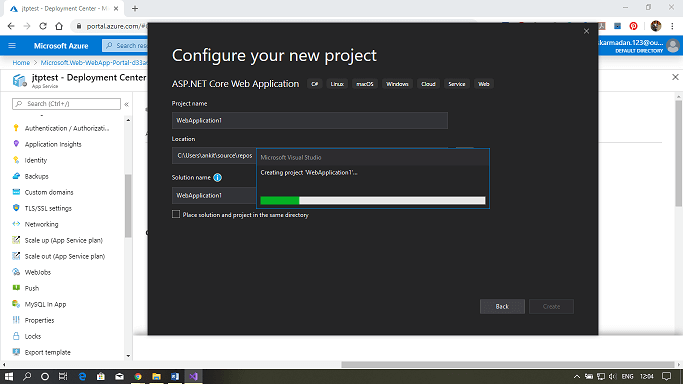The image size is (683, 384).
Task: Click the Azure Search resources box
Action: pos(125,45)
